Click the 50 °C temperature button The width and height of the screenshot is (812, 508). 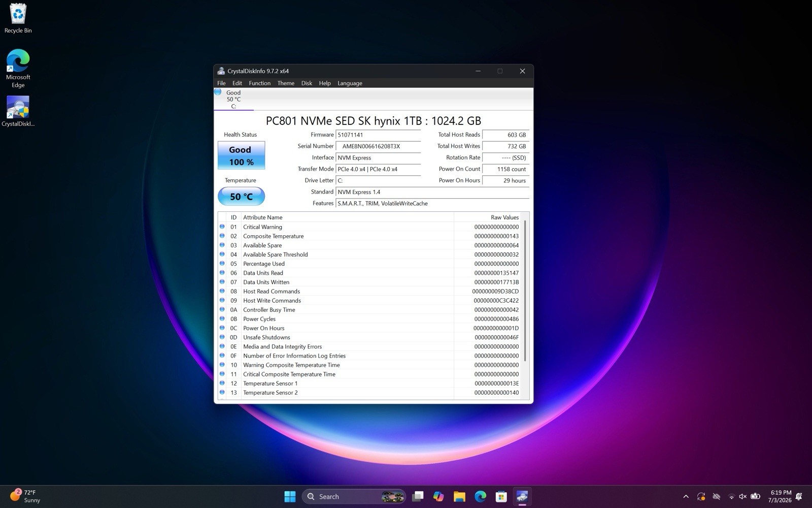click(241, 196)
